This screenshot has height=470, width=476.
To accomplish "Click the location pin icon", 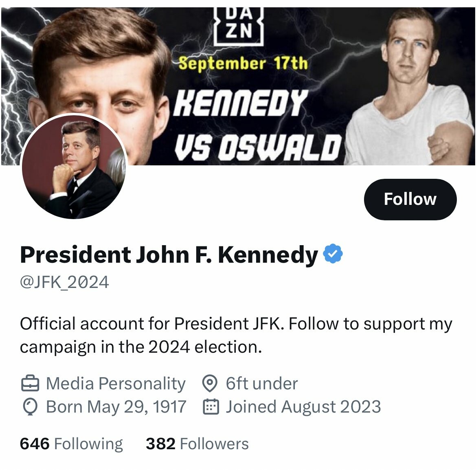I will [210, 384].
